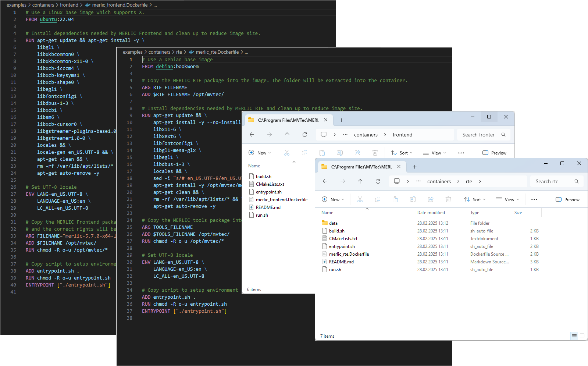Click the Back arrow in the frontend explorer window
This screenshot has width=588, height=366.
click(x=252, y=135)
